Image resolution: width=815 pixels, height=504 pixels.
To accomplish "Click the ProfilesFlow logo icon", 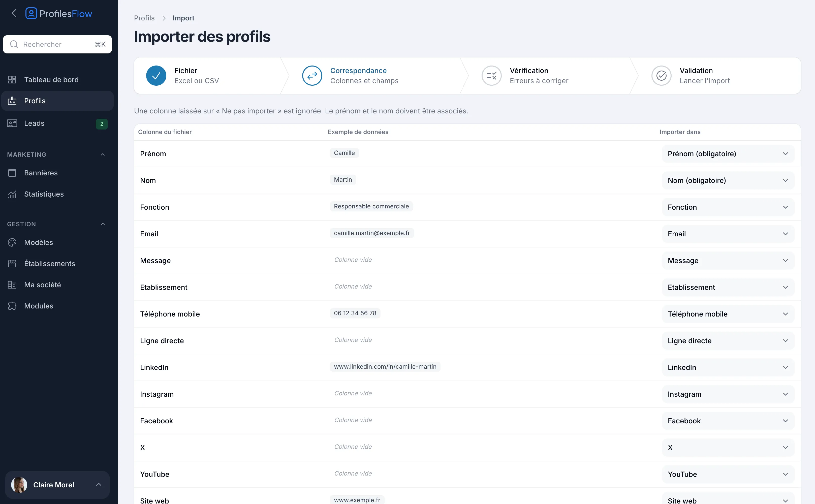I will [x=31, y=13].
